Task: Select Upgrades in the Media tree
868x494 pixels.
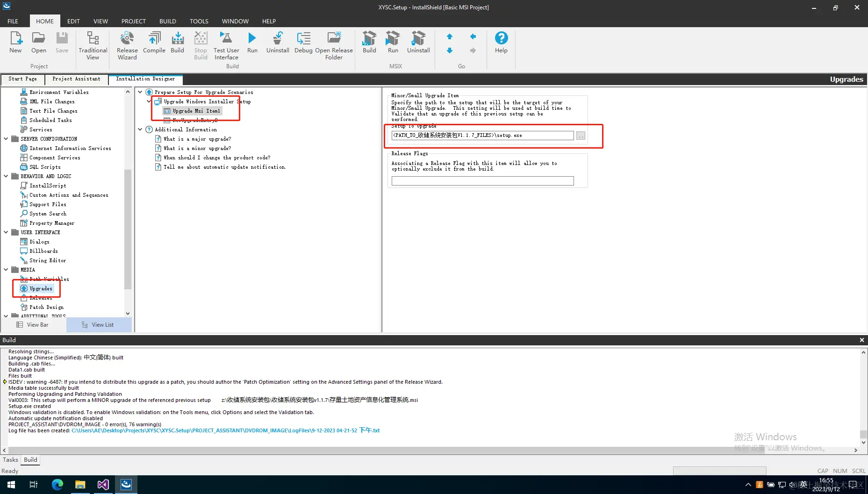Action: coord(41,288)
